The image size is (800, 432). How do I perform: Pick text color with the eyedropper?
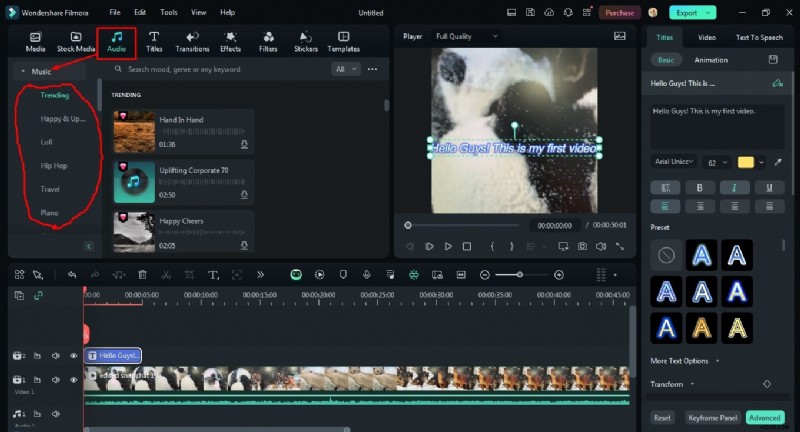(x=778, y=162)
